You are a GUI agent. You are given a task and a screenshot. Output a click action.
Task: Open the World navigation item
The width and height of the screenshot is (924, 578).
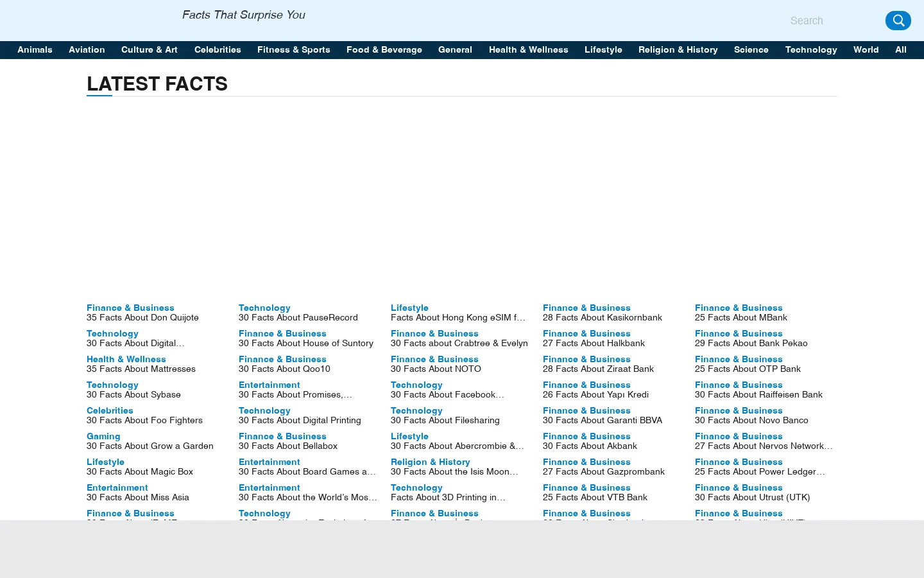click(x=866, y=49)
